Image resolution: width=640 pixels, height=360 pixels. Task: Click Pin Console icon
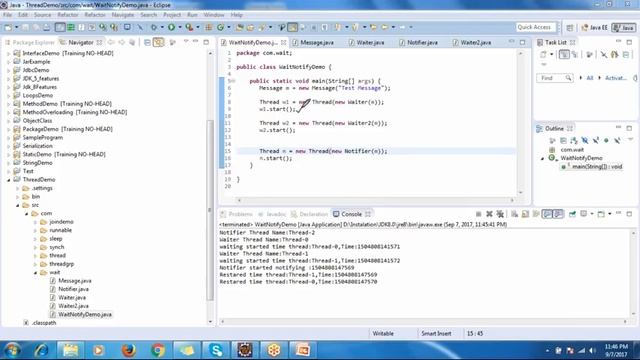point(572,214)
